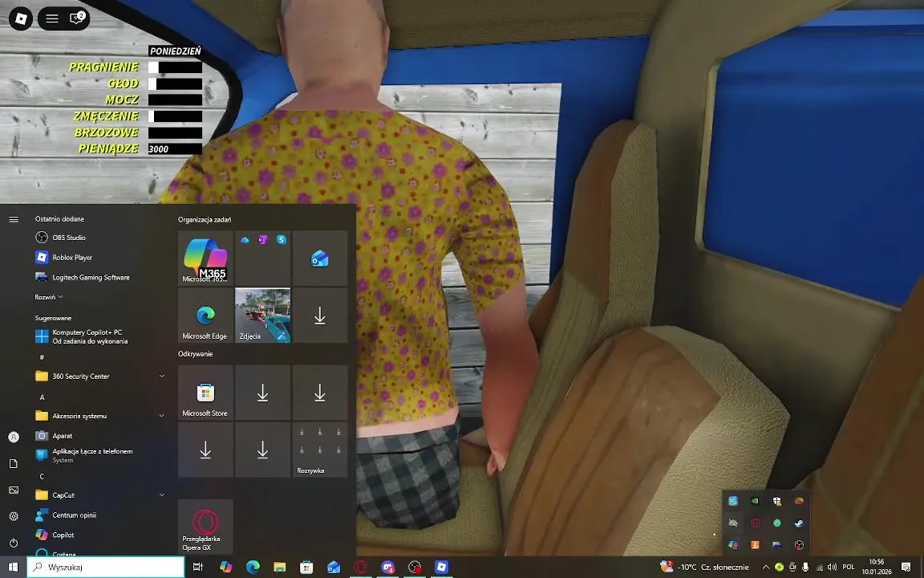Select the Organizacja zadań group header
Viewport: 924px width, 578px height.
[205, 219]
